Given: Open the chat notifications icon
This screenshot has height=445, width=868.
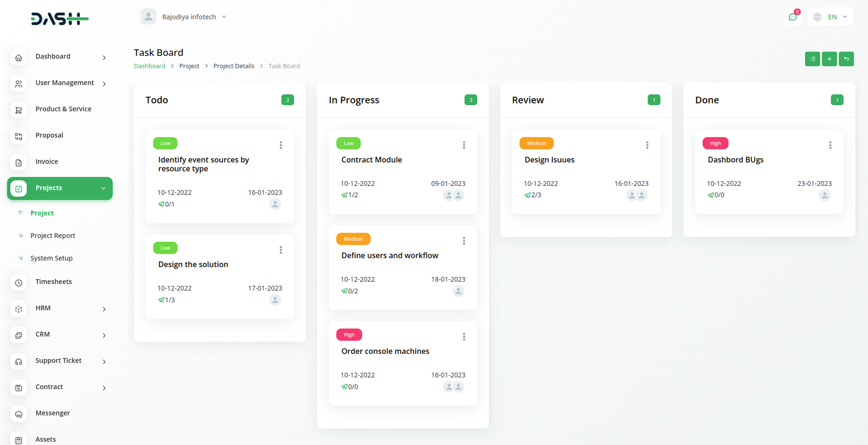Looking at the screenshot, I should [x=793, y=17].
